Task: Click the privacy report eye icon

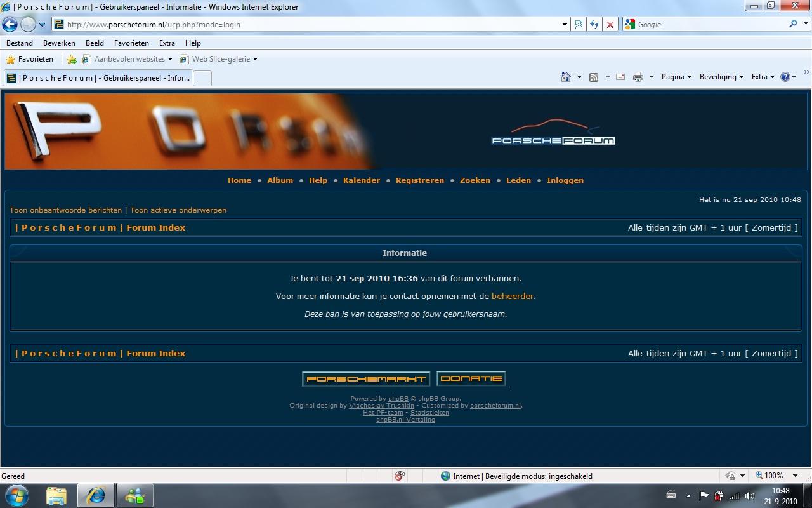Action: pos(400,476)
